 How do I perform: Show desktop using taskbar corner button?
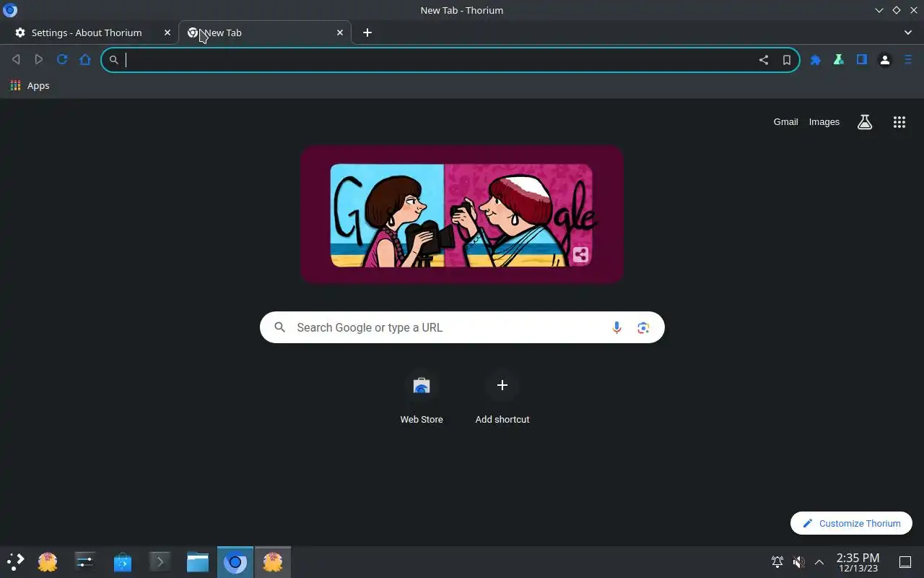pyautogui.click(x=905, y=562)
